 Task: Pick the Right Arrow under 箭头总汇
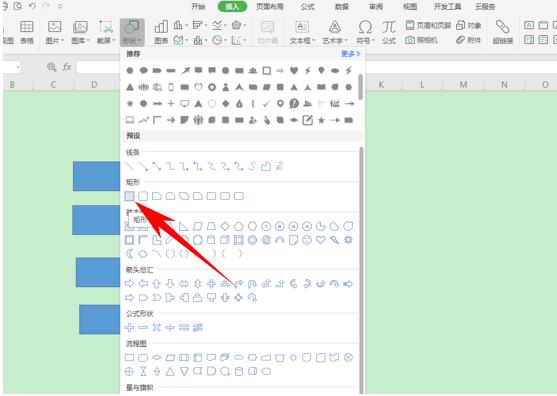tap(130, 283)
